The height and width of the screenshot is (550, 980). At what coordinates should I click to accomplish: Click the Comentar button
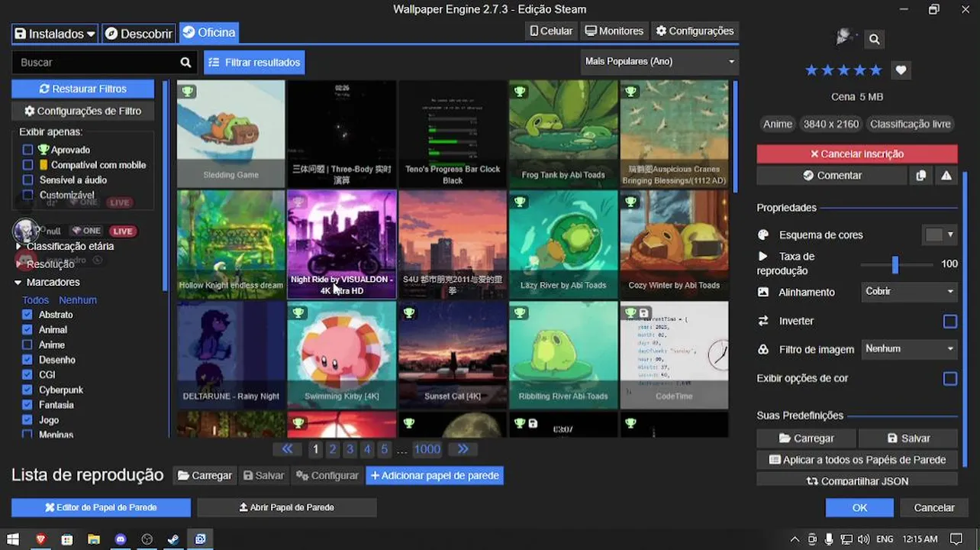[x=832, y=176]
